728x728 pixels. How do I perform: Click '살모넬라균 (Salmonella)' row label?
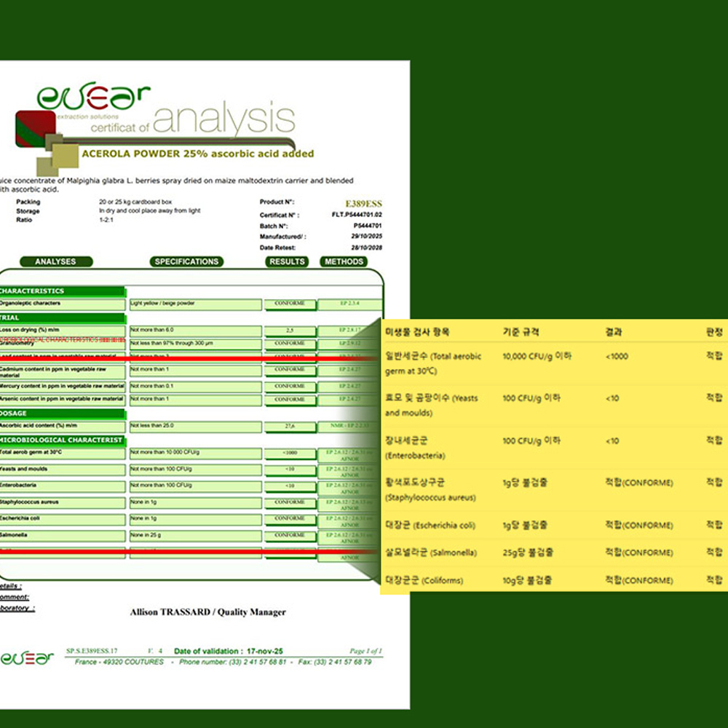tap(431, 553)
